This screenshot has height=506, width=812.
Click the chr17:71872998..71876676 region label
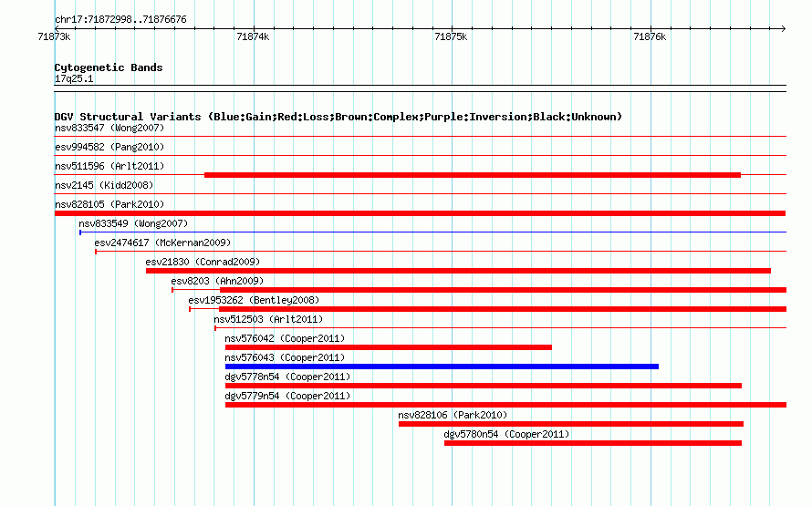120,19
